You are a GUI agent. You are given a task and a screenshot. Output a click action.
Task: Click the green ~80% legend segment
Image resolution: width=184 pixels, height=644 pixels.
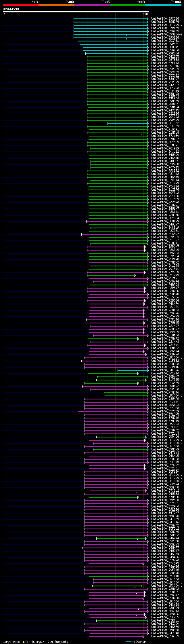click(127, 5)
